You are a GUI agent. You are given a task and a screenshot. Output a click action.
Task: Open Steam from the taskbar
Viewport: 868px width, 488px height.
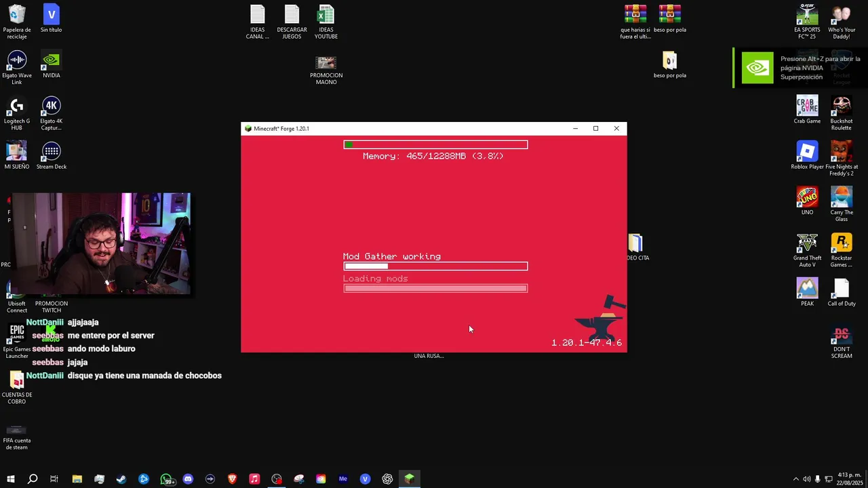[121, 479]
